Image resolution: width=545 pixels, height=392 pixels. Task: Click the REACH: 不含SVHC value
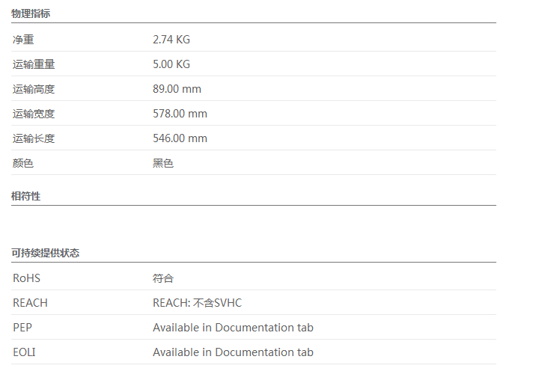click(x=197, y=303)
